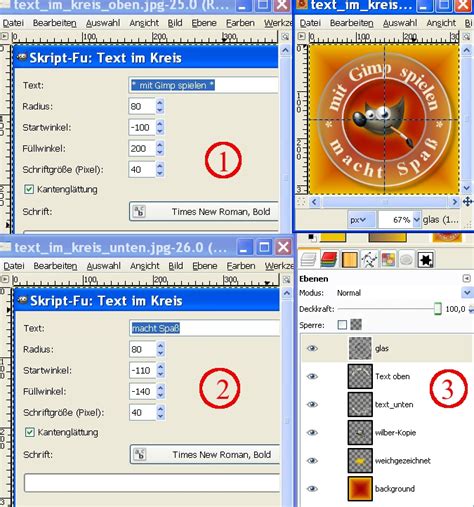This screenshot has width=474, height=507.
Task: Open ruler corner menu in oben window
Action: [5, 36]
